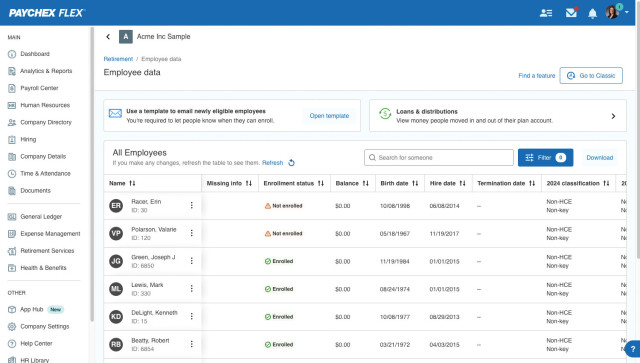Open the Filter button
Screen dimensions: 640x363
coord(545,158)
